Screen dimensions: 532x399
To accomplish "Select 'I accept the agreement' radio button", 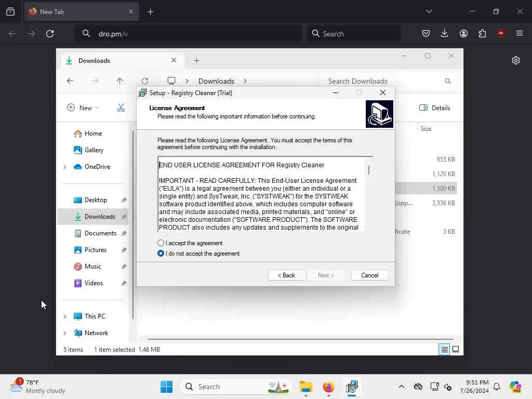I will [161, 243].
